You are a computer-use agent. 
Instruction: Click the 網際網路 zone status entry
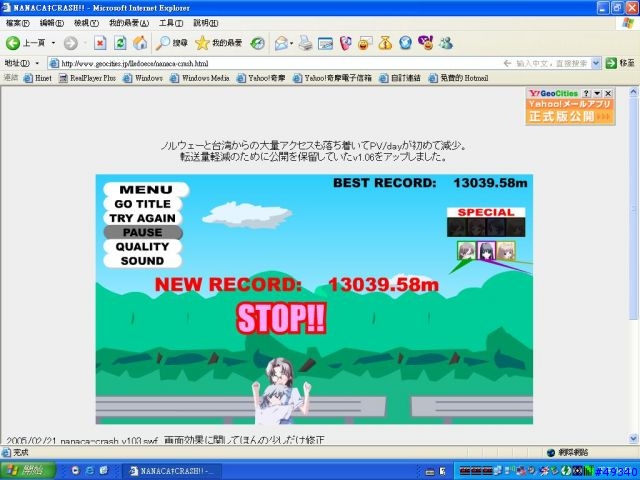567,452
